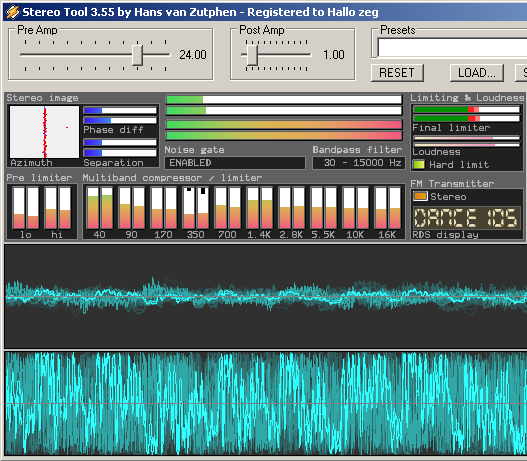Click the 16K band label
Screen dimensions: 527x461
387,235
